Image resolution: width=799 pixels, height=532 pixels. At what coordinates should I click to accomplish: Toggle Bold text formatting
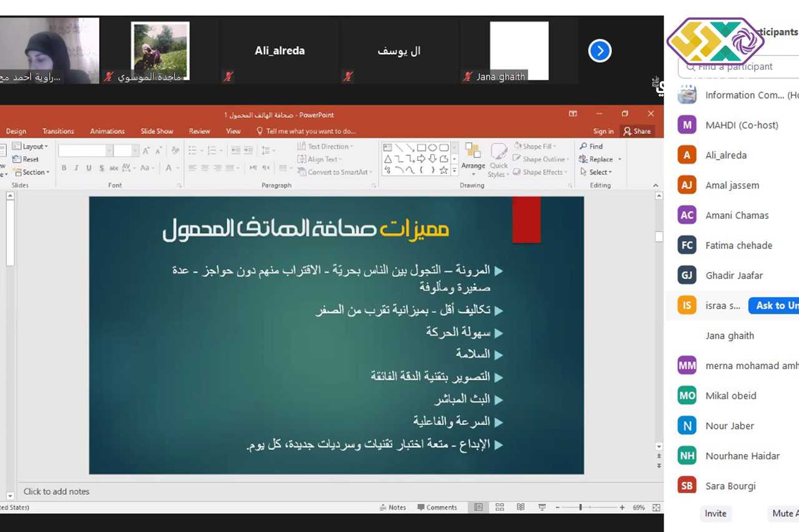[64, 168]
